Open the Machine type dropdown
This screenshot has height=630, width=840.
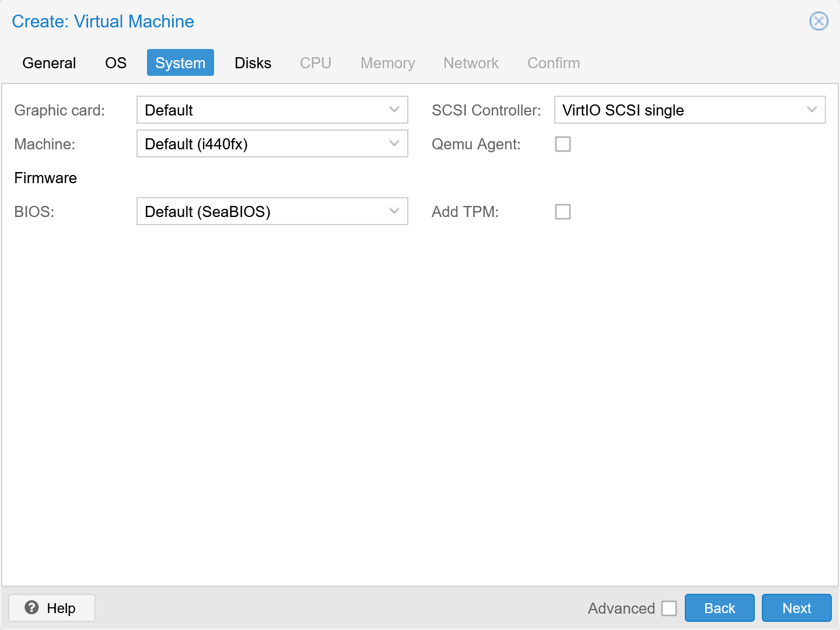click(271, 144)
